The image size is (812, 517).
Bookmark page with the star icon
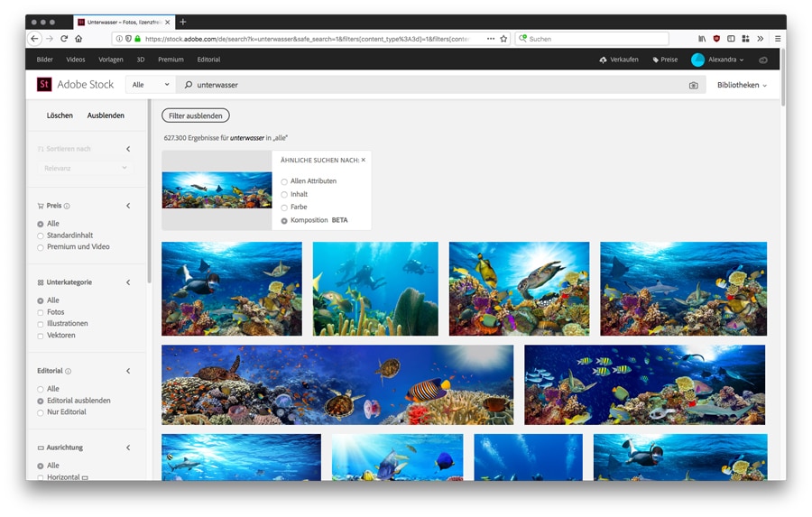[x=503, y=39]
